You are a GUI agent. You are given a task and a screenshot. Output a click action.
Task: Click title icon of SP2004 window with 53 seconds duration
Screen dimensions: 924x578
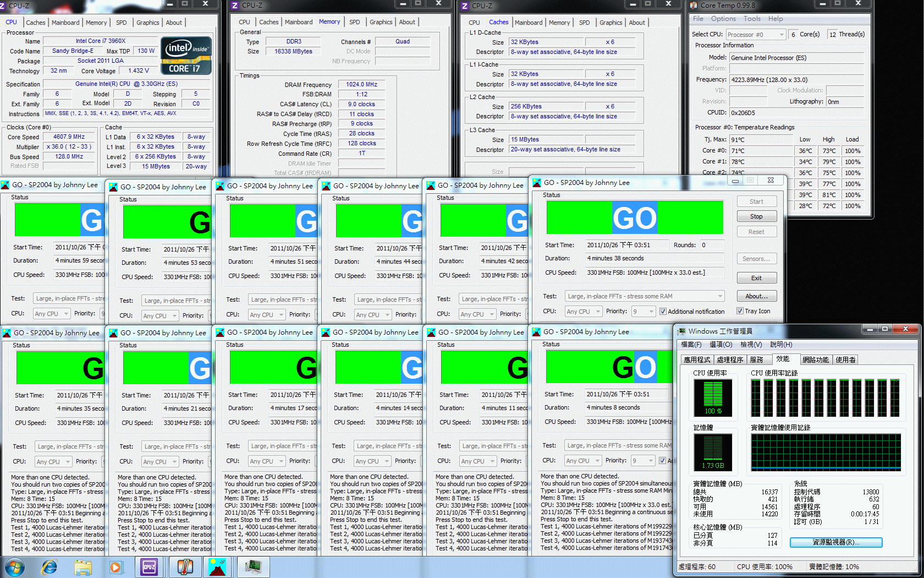pyautogui.click(x=114, y=187)
